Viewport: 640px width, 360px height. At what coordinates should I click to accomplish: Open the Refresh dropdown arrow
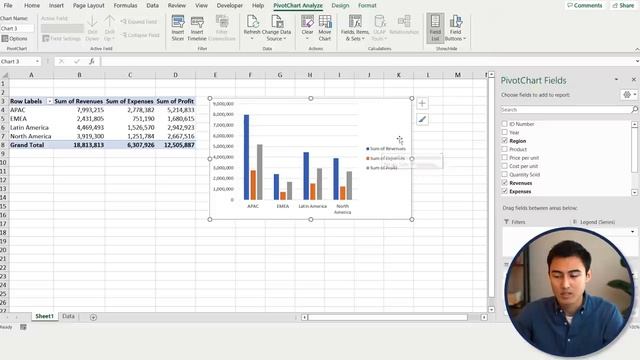[252, 39]
